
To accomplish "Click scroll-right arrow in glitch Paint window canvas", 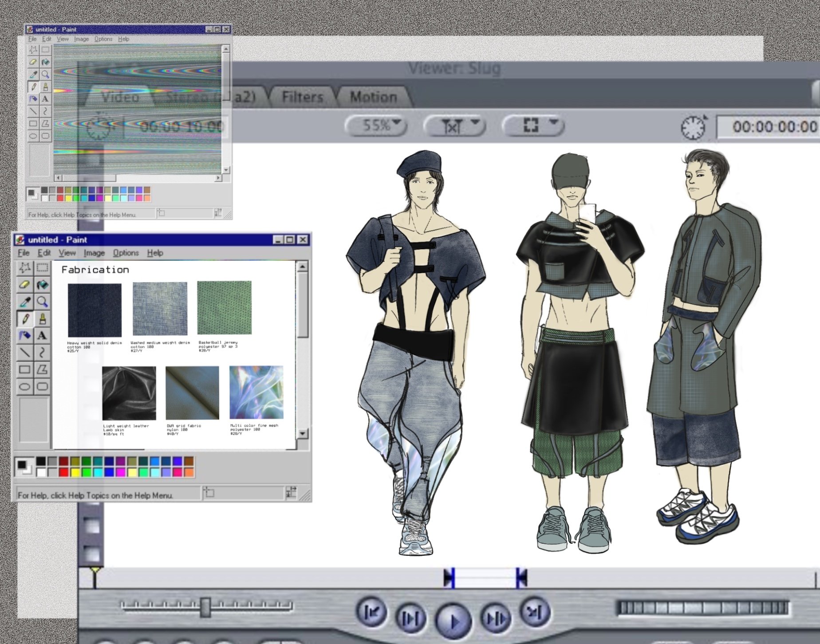I will [x=218, y=178].
